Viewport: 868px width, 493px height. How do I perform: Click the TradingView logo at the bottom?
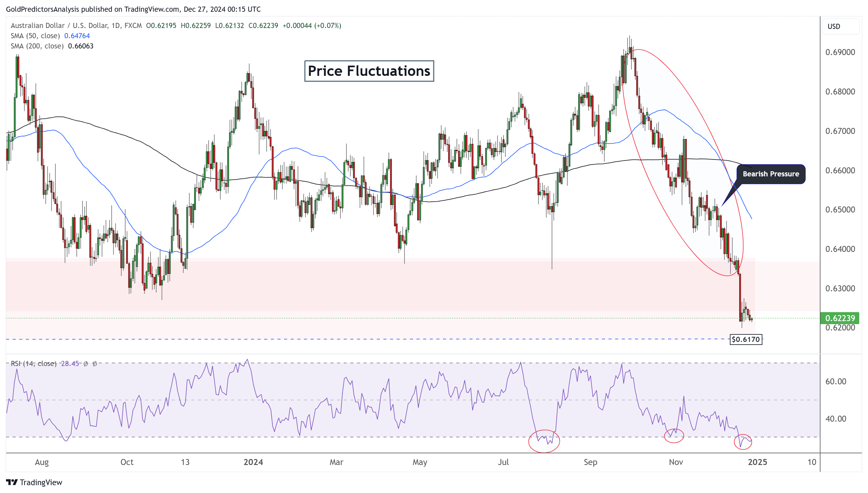tap(34, 482)
